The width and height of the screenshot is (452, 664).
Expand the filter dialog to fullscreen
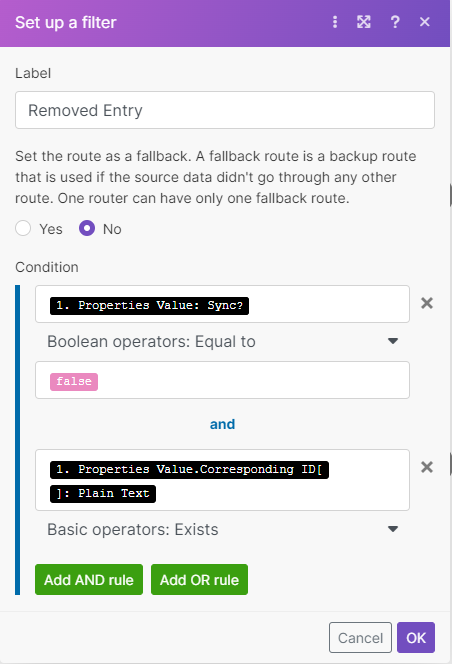(363, 22)
